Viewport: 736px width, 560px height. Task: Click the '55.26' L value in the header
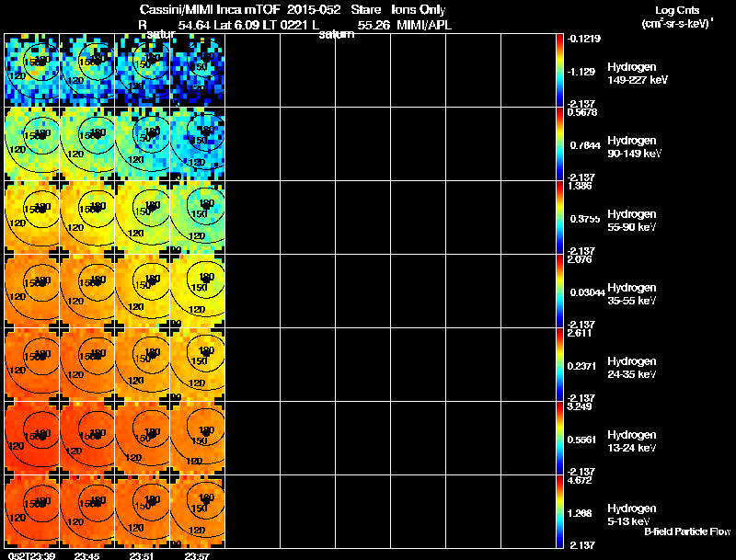click(374, 25)
